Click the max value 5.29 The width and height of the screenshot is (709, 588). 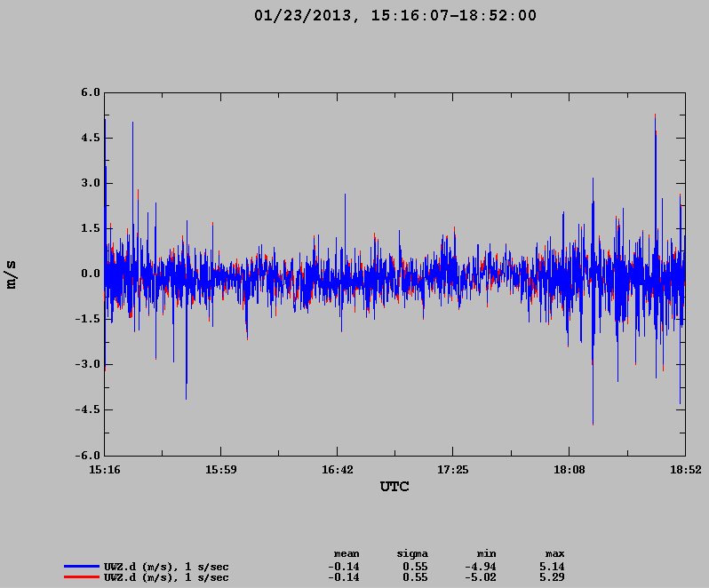coord(552,577)
